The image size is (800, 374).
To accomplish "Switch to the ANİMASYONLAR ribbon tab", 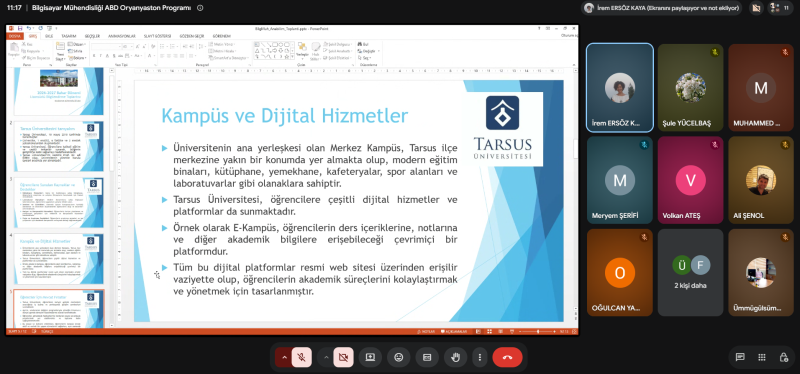I will pos(122,36).
